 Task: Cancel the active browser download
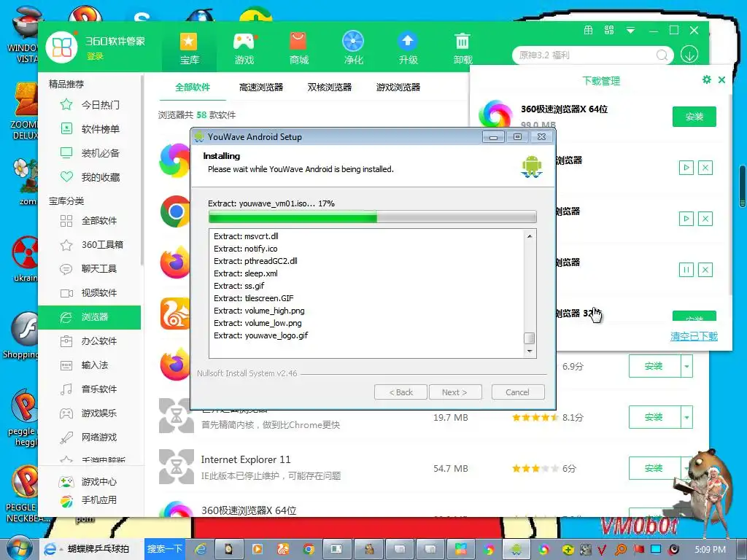705,270
